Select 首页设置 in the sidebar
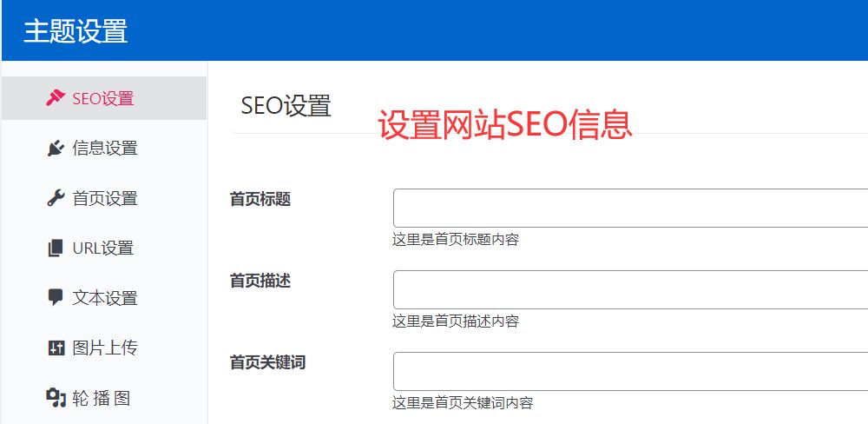This screenshot has height=424, width=868. (x=105, y=198)
